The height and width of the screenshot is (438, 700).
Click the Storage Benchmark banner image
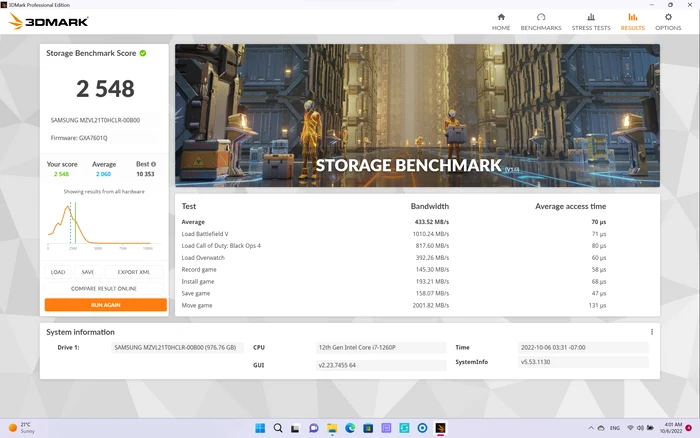(x=417, y=115)
